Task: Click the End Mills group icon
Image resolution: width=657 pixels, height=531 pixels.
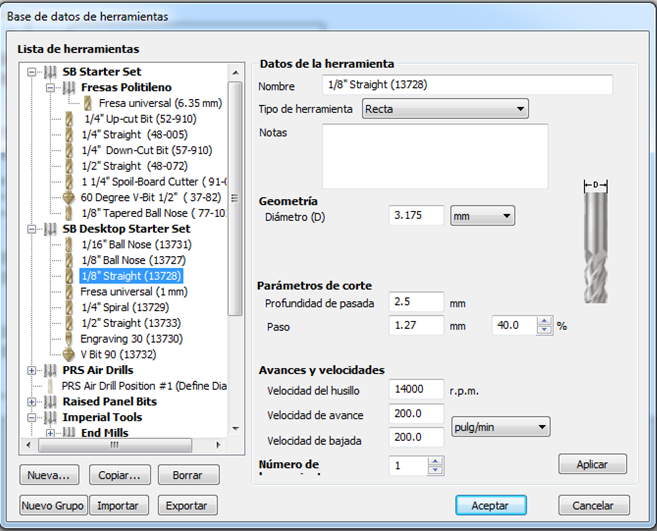Action: pos(69,433)
